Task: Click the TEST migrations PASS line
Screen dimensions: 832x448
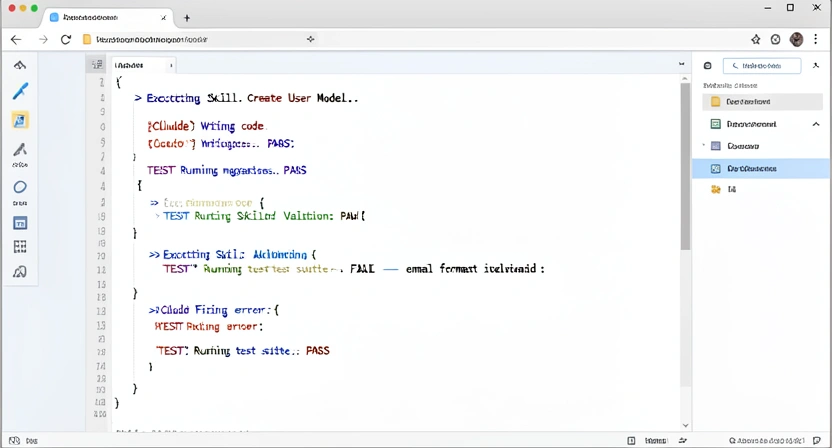Action: [227, 170]
